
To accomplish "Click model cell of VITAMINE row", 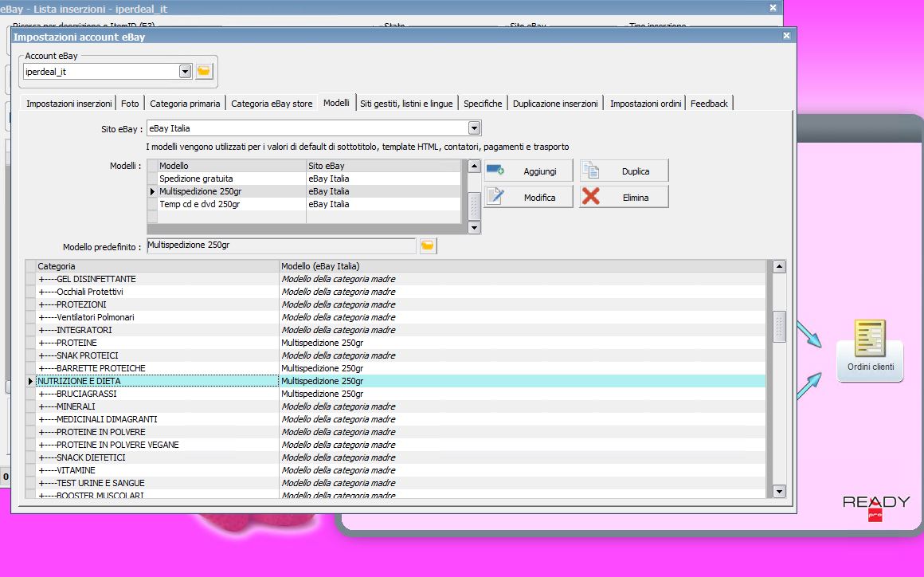I will point(523,470).
